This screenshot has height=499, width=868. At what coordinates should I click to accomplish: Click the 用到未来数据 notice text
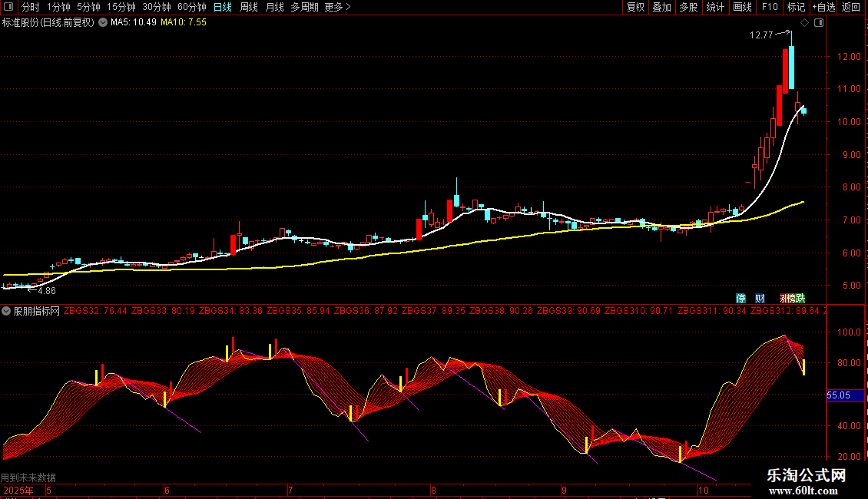point(28,478)
